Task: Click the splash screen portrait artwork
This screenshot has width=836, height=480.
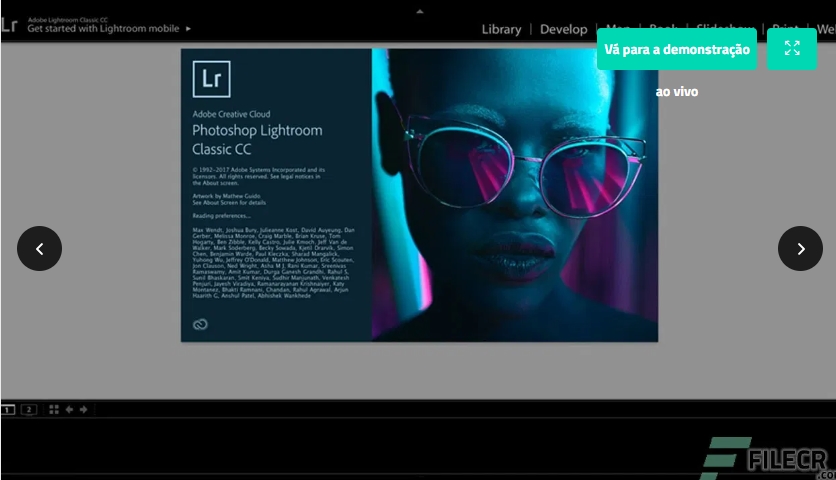Action: 515,195
